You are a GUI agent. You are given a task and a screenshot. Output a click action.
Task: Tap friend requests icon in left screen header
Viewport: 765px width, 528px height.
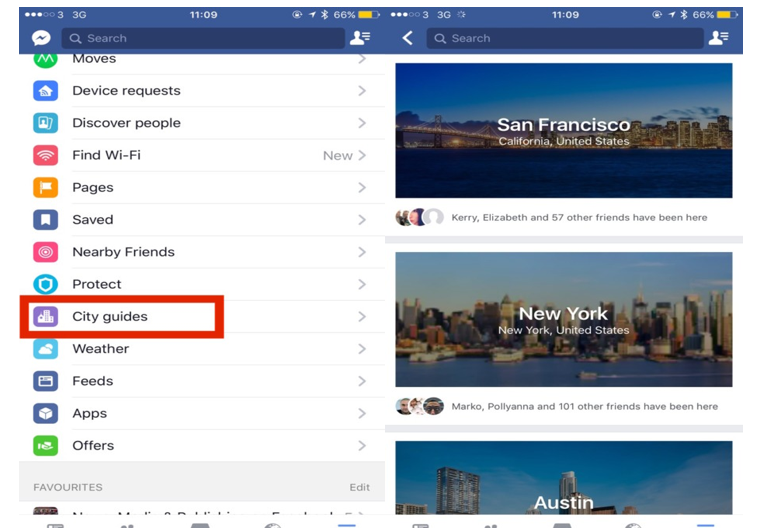click(x=360, y=38)
